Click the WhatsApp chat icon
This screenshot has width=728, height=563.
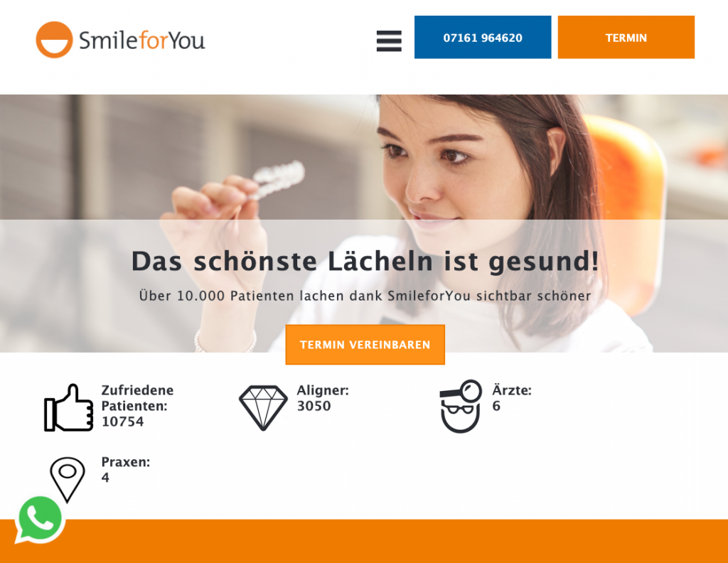pyautogui.click(x=40, y=520)
